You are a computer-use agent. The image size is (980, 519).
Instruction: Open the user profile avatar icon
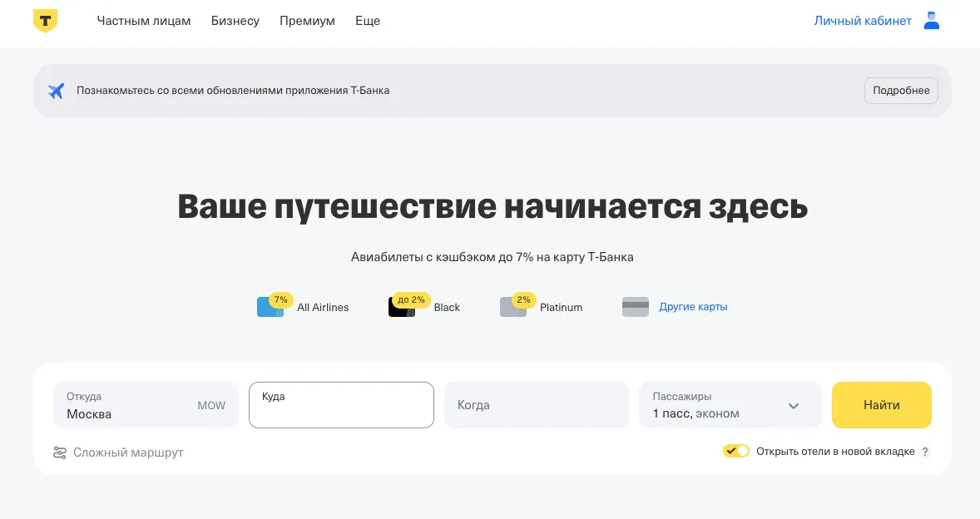click(x=931, y=21)
